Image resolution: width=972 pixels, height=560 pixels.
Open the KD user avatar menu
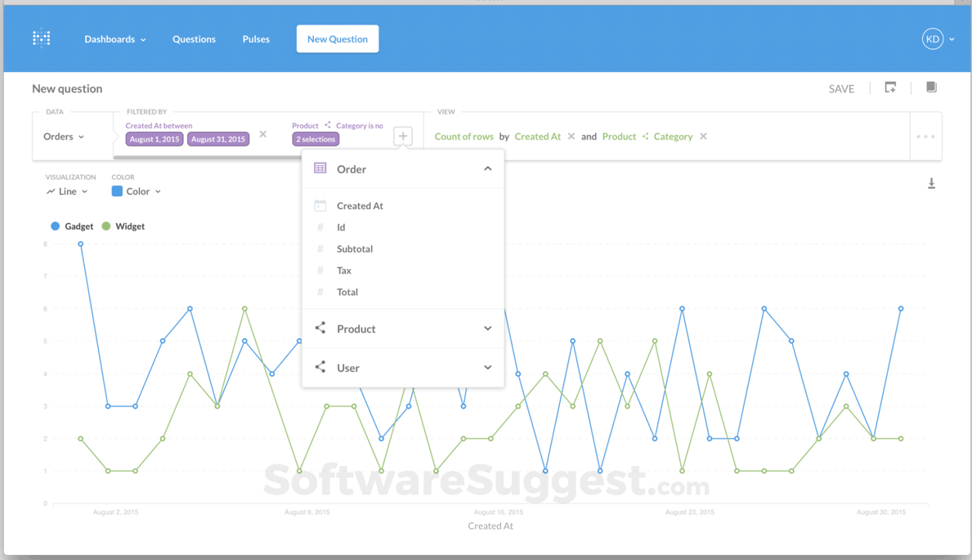click(x=938, y=39)
